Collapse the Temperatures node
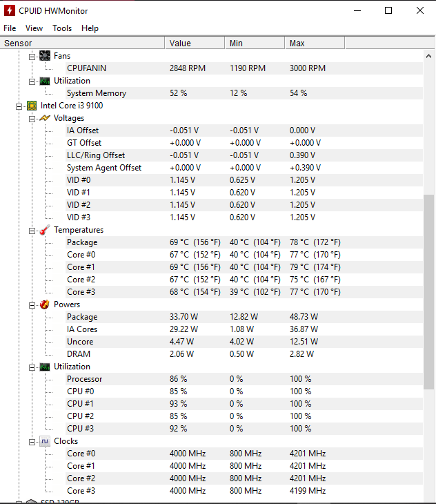Image resolution: width=436 pixels, height=504 pixels. coord(32,231)
